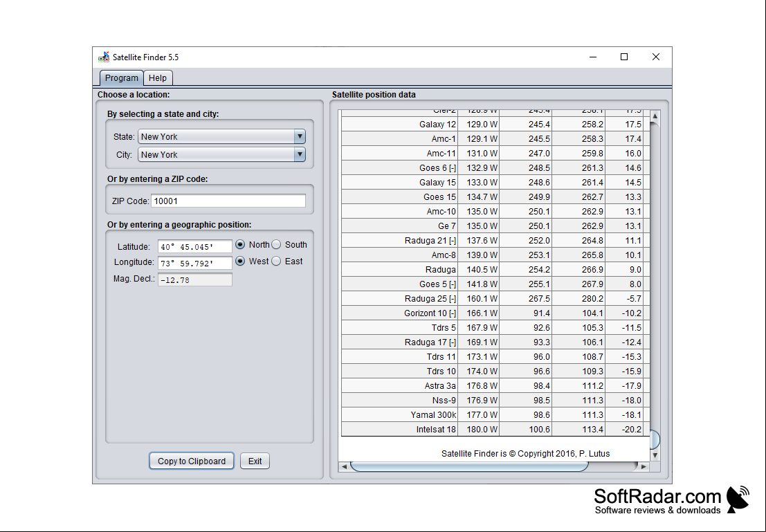The height and width of the screenshot is (532, 766).
Task: Select the Nss-9 satellite cell
Action: coord(400,401)
